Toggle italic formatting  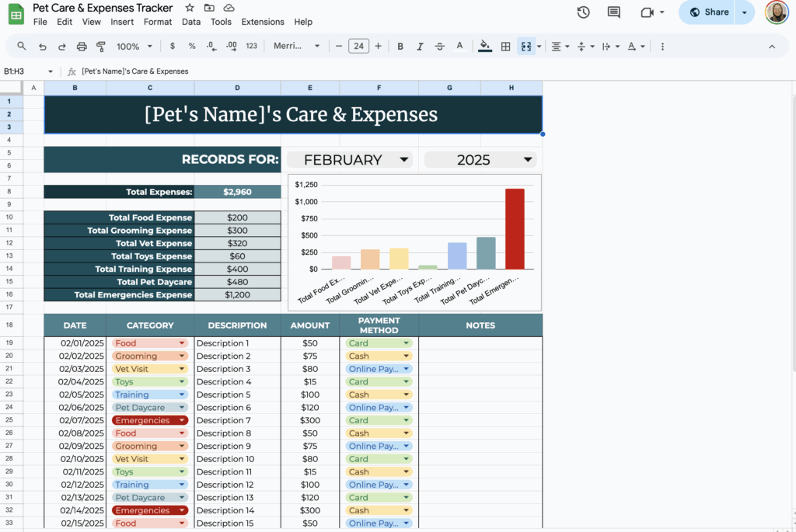pyautogui.click(x=419, y=46)
